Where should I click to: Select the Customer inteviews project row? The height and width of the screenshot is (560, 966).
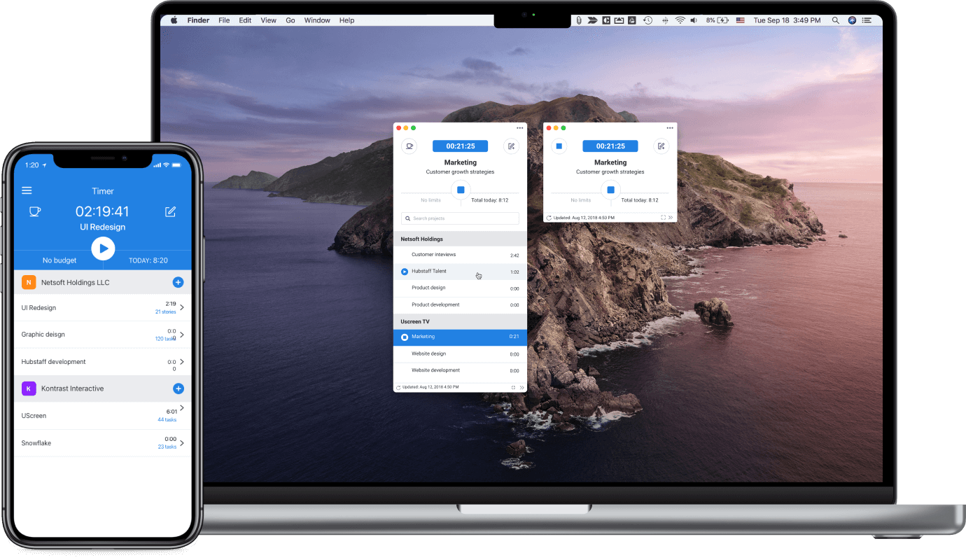click(x=460, y=255)
